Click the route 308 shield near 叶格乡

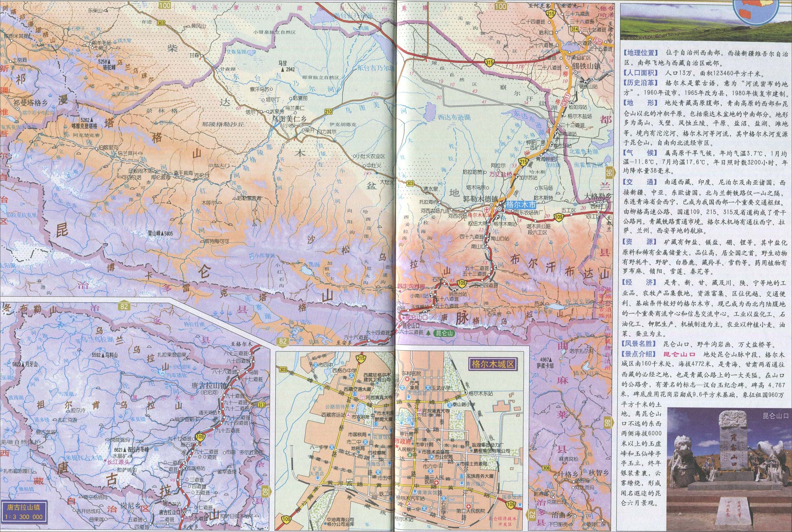[x=546, y=469]
